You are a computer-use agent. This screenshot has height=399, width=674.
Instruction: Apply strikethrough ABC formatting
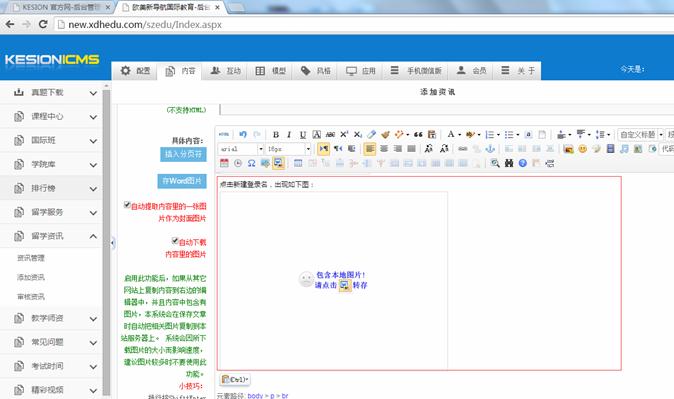pyautogui.click(x=330, y=135)
